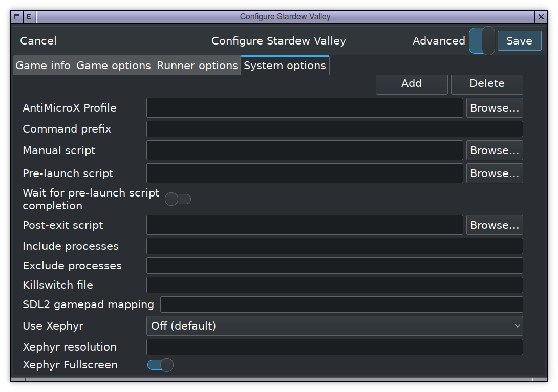Image resolution: width=558 pixels, height=392 pixels.
Task: Browse for a Pre-launch script
Action: [495, 173]
